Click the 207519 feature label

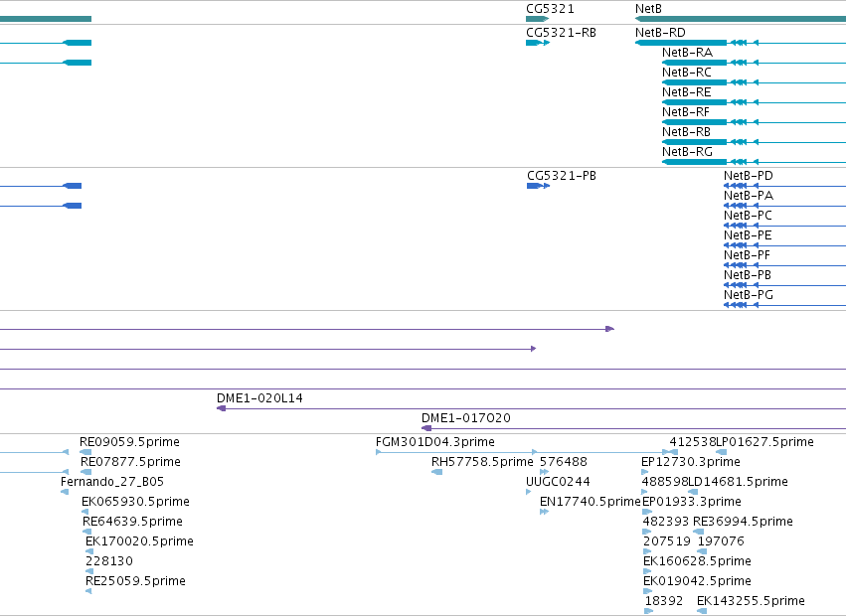tap(667, 541)
